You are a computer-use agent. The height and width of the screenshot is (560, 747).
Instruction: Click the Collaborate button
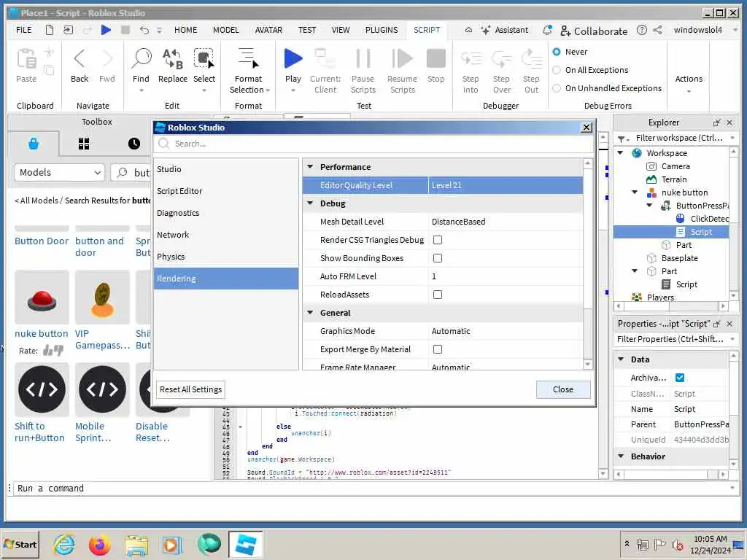tap(594, 31)
